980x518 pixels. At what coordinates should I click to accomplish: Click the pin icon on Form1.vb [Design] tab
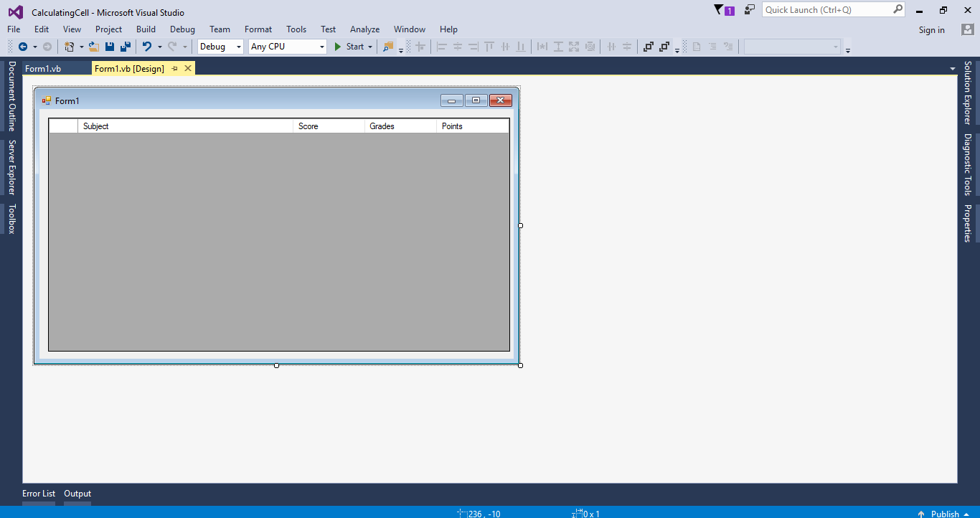(174, 68)
